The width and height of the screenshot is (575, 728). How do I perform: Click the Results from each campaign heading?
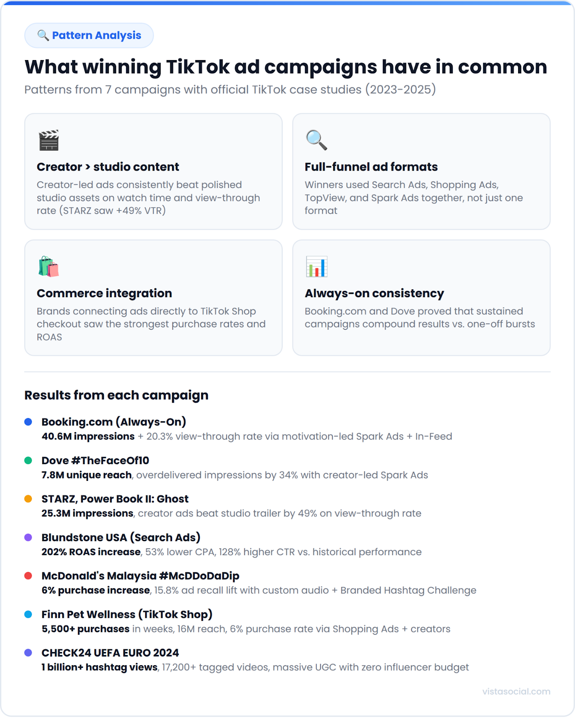pos(116,395)
